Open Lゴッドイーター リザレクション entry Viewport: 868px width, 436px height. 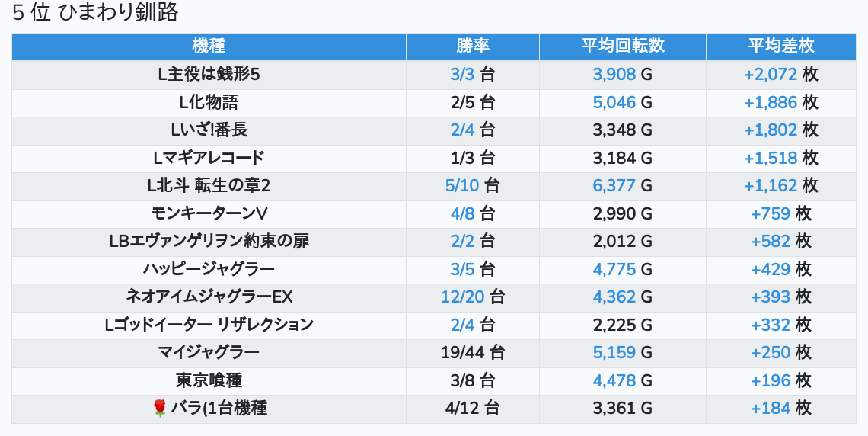tap(209, 325)
